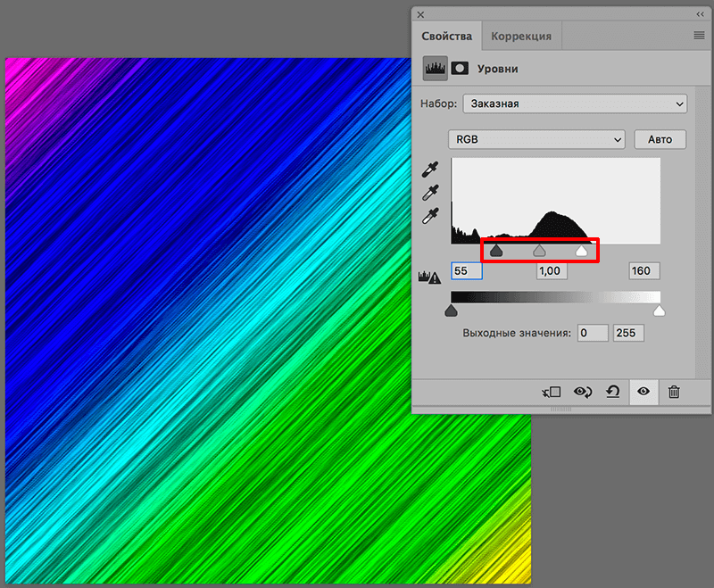Open the RGB channel dropdown
The image size is (714, 588).
tap(536, 139)
